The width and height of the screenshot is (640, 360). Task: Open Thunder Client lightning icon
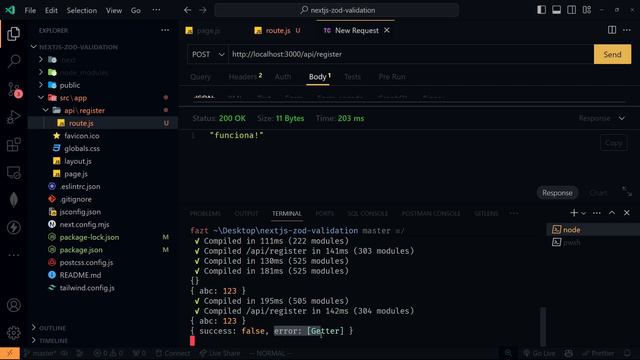[x=13, y=227]
